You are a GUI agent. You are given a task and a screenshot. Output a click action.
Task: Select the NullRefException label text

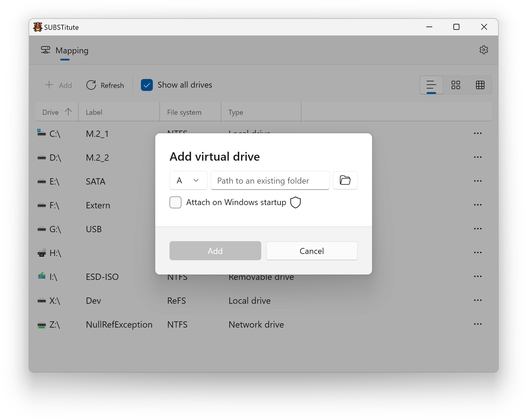(119, 324)
